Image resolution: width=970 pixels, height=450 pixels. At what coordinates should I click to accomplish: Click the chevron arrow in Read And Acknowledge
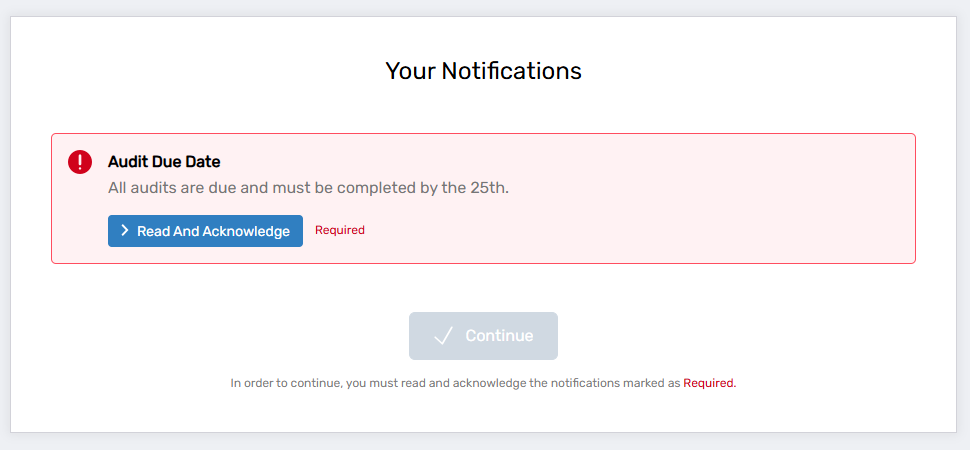click(124, 231)
